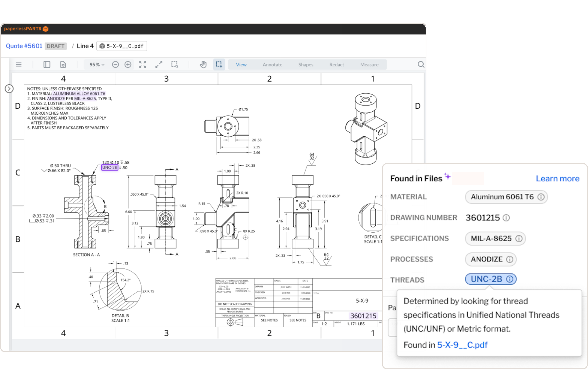Activate the selection box tool
The image size is (588, 392).
[x=219, y=65]
